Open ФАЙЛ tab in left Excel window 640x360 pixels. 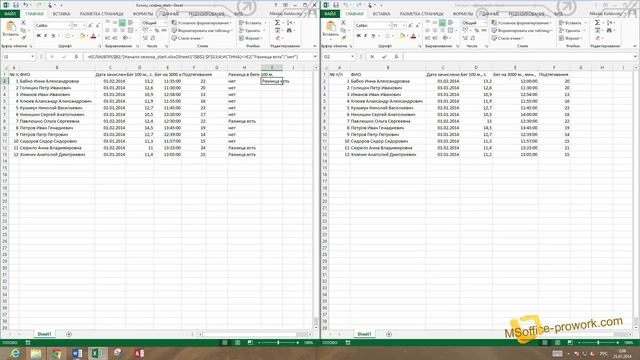10,13
